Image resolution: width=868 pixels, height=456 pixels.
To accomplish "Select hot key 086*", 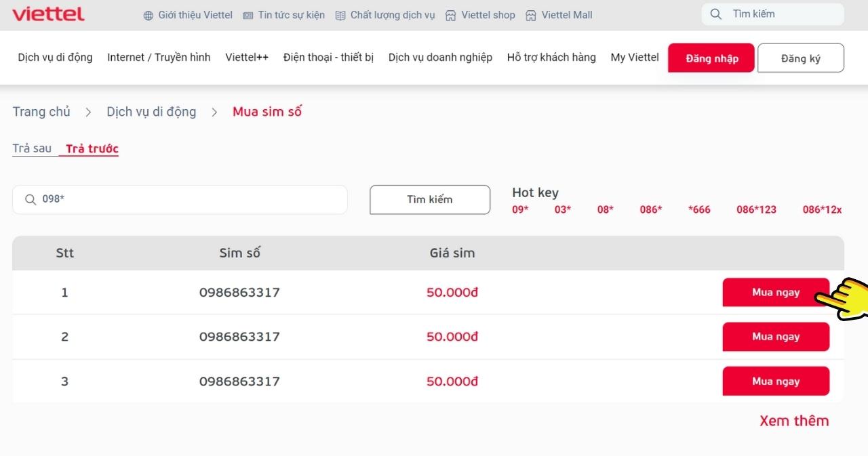I will click(x=651, y=210).
